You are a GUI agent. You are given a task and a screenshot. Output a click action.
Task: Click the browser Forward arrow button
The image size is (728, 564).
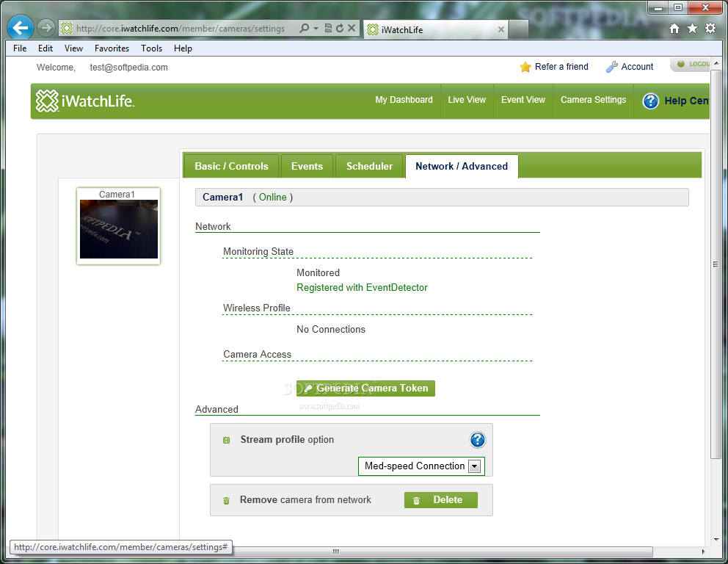(x=45, y=28)
